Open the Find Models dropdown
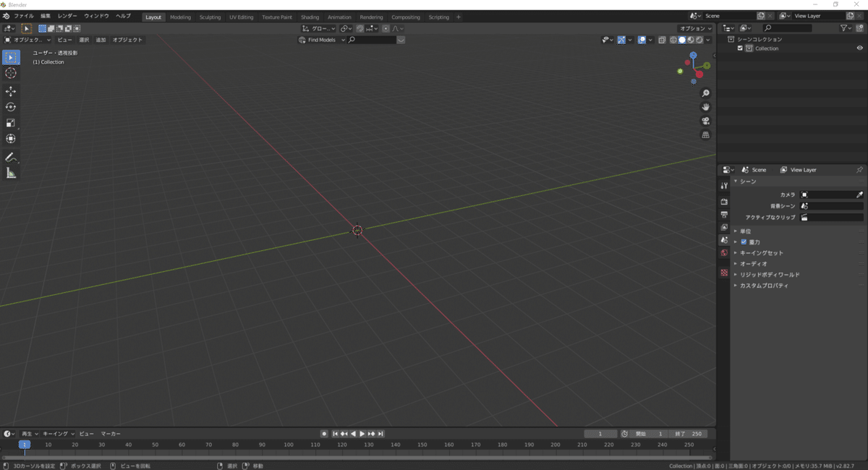 click(x=321, y=40)
